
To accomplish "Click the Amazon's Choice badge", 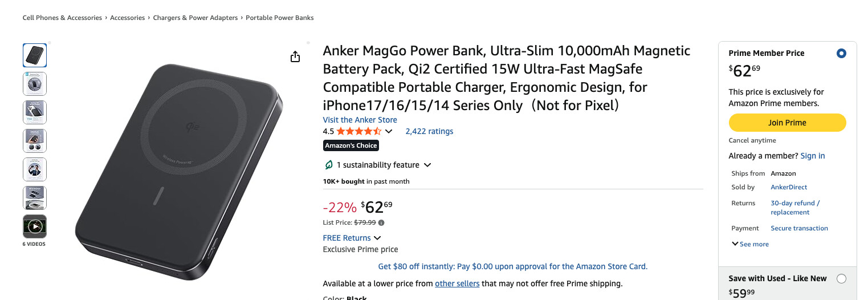I will (x=351, y=145).
